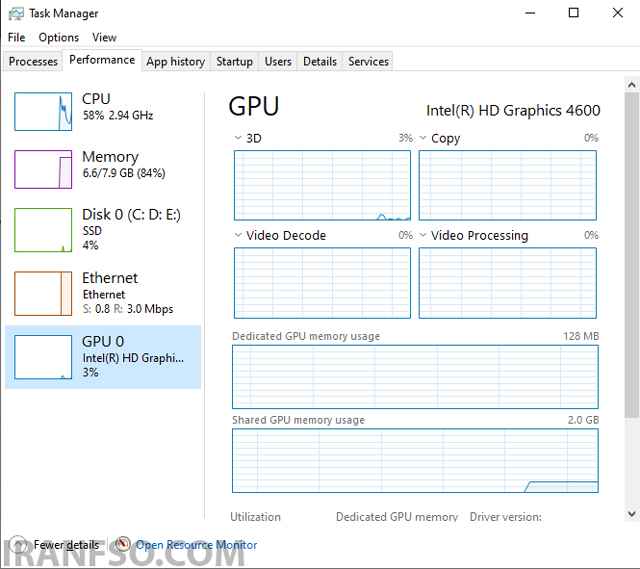Maximize the Task Manager window
The width and height of the screenshot is (640, 569).
(573, 13)
